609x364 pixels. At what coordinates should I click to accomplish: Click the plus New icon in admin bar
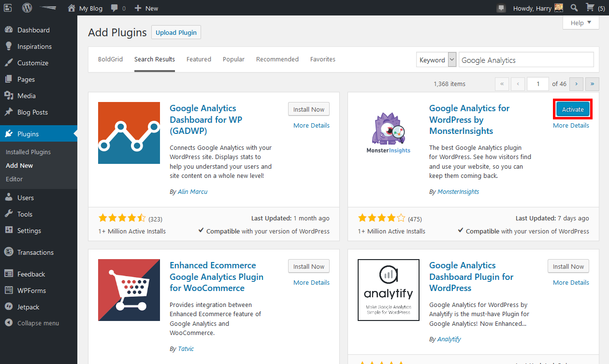138,8
